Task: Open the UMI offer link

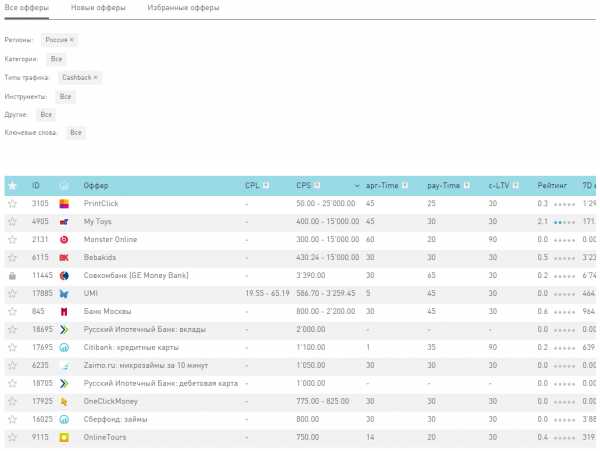Action: click(90, 293)
